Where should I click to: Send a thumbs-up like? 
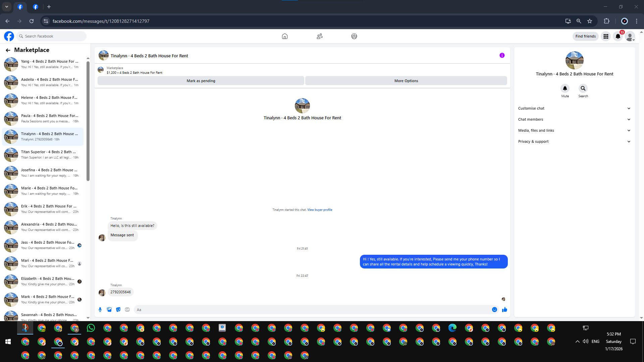click(x=504, y=309)
